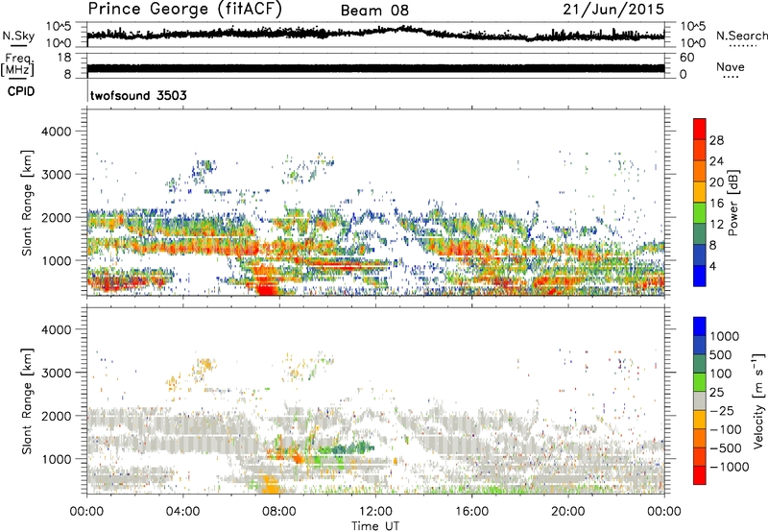Click the date '21/Jun/2015'
Image resolution: width=768 pixels, height=532 pixels.
click(x=613, y=9)
